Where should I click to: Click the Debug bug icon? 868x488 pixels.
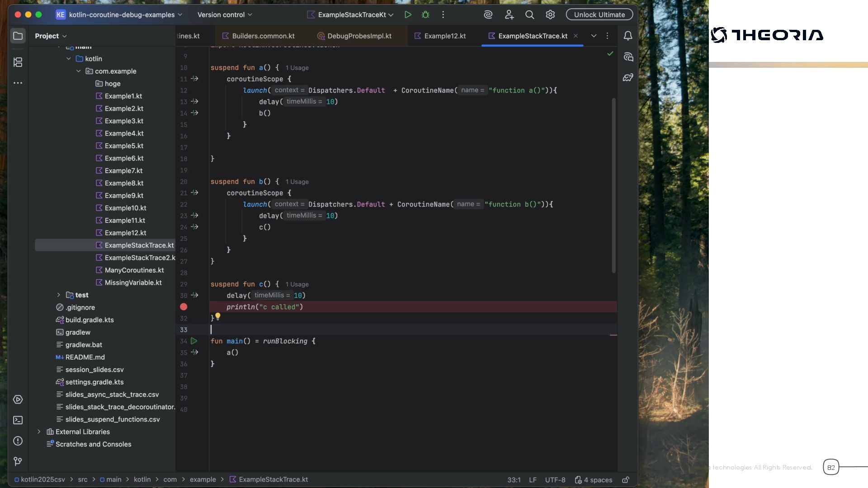click(425, 14)
